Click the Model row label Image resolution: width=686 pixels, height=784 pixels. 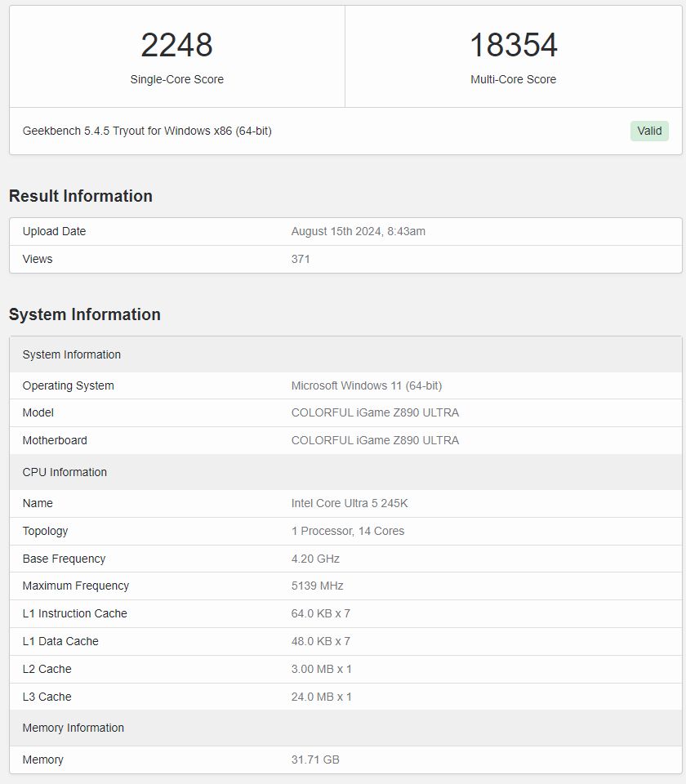coord(38,413)
